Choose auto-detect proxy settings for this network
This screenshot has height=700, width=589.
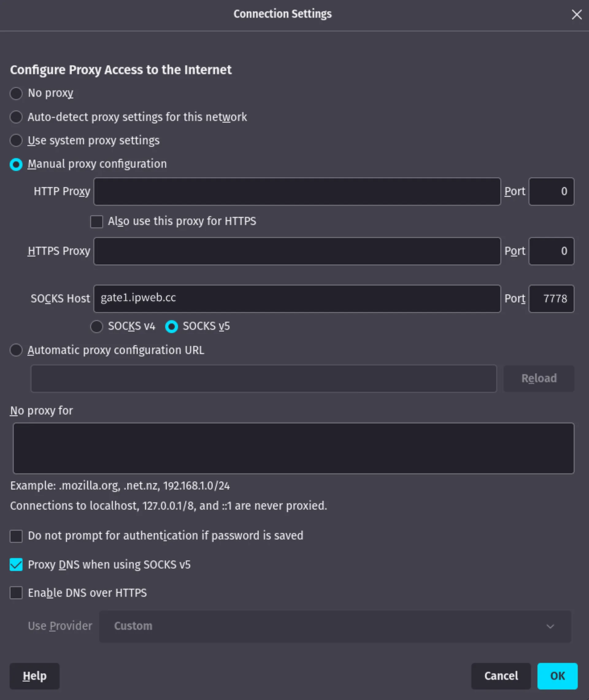(16, 117)
